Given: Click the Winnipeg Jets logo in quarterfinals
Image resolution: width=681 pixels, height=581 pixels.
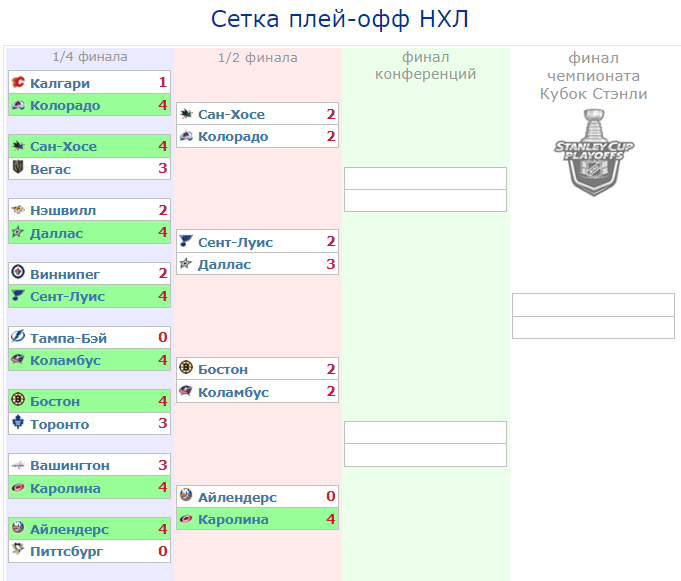Looking at the screenshot, I should (18, 272).
